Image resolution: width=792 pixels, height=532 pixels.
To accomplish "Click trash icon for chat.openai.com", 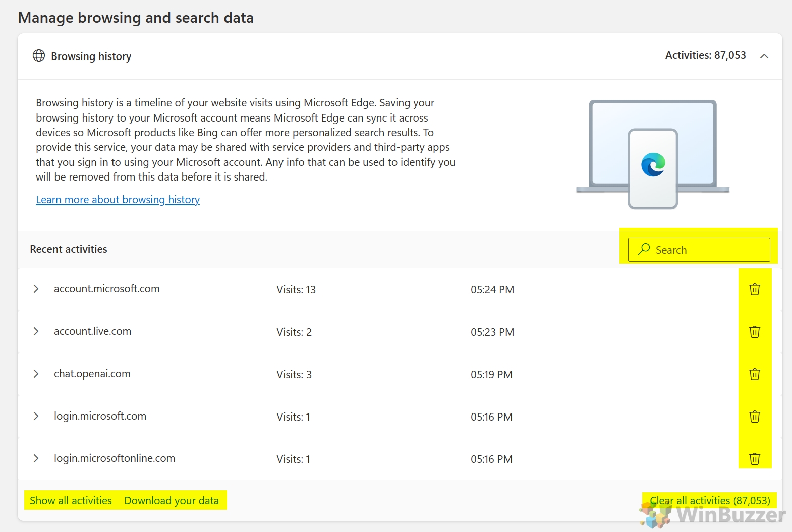I will coord(755,374).
